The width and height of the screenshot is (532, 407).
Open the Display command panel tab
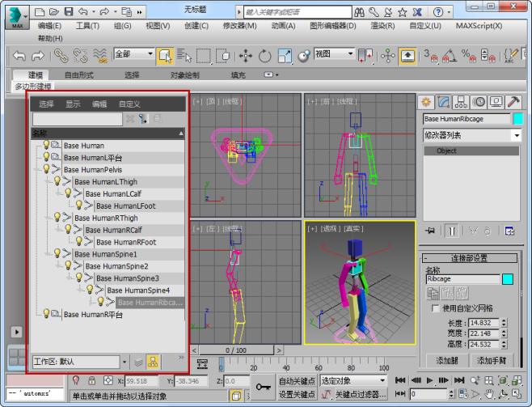(x=496, y=102)
